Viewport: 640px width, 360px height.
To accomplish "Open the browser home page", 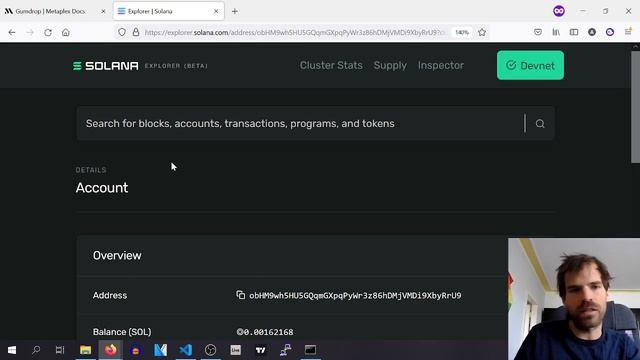I will coord(66,32).
